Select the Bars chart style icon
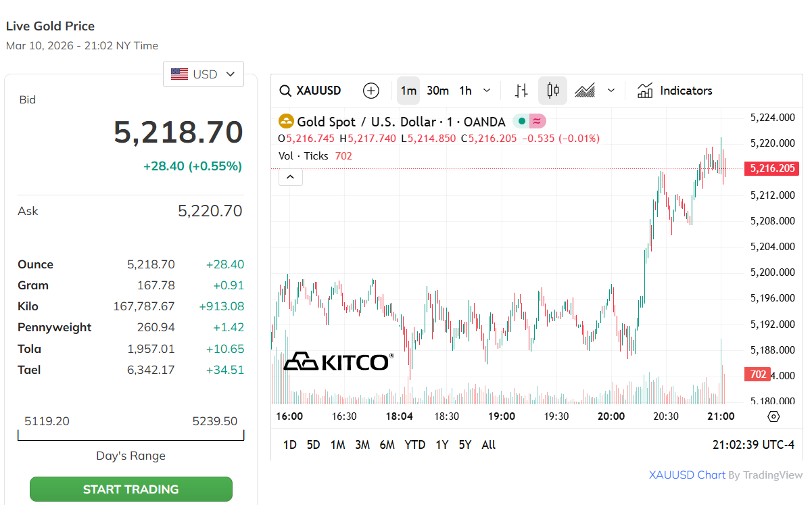Viewport: 812px width, 505px height. (521, 91)
